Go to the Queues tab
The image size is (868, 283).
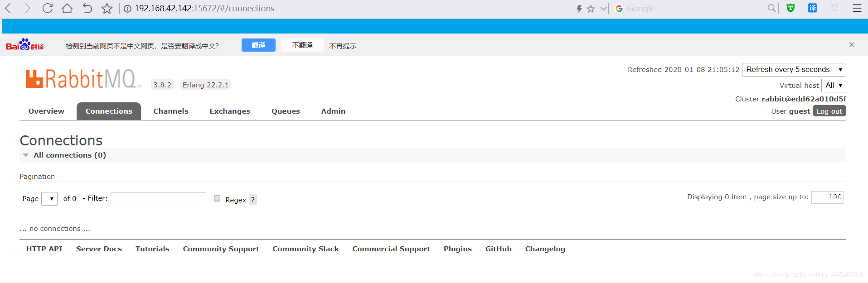click(286, 111)
